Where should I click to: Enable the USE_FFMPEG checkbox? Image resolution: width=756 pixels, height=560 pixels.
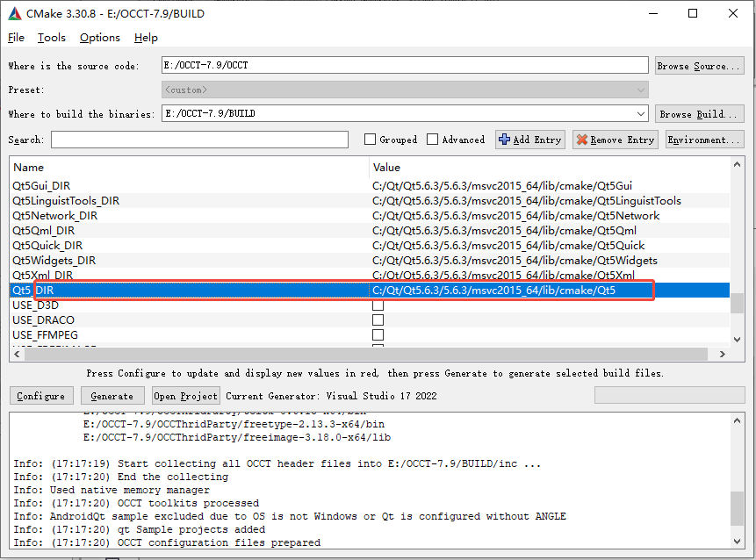click(378, 335)
